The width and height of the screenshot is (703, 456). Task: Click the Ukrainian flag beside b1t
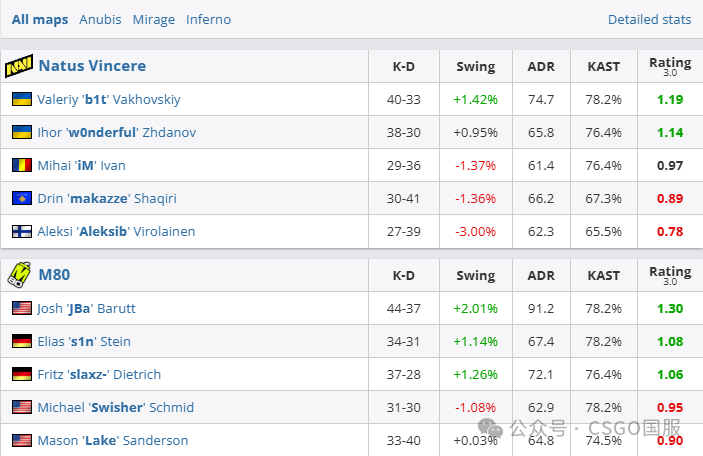[x=22, y=99]
